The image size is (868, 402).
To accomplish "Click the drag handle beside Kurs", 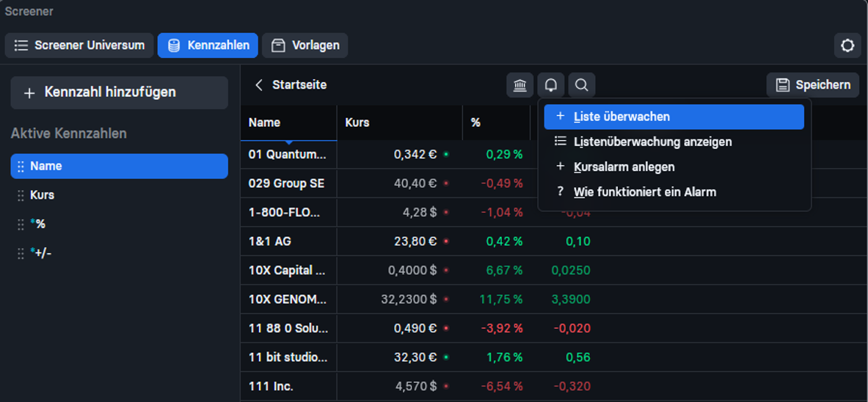I will point(21,195).
